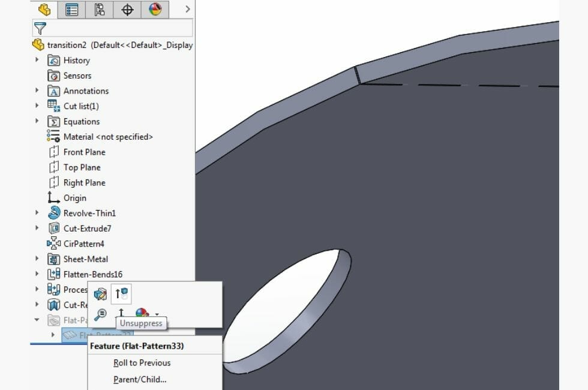Select Flat-Pattern33 in the feature tree
Image resolution: width=588 pixels, height=390 pixels.
78,335
